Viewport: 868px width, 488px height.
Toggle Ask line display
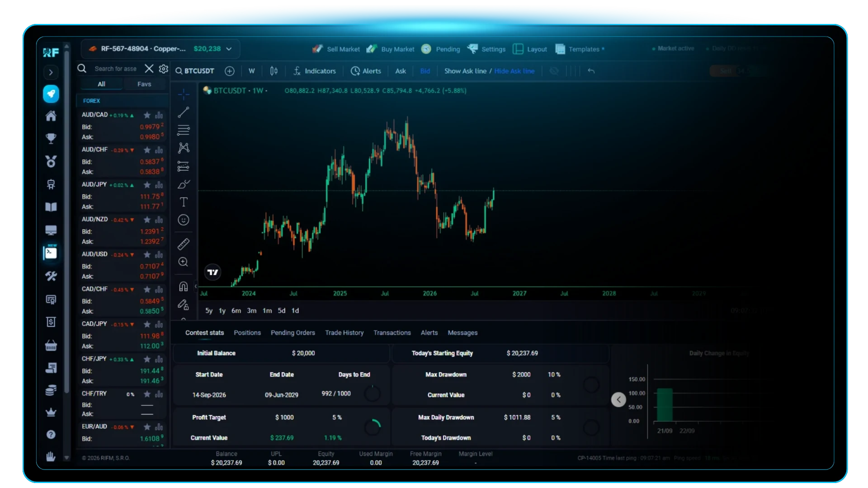tap(401, 71)
